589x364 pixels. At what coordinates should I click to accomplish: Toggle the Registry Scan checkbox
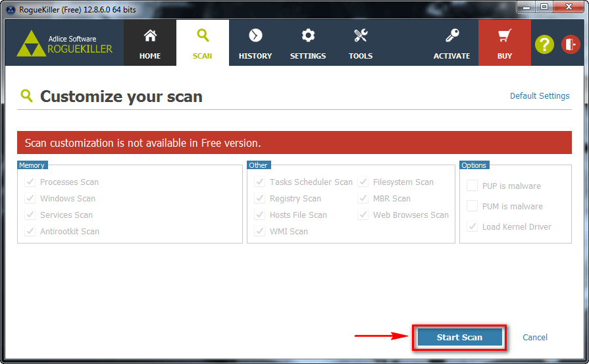pos(259,198)
